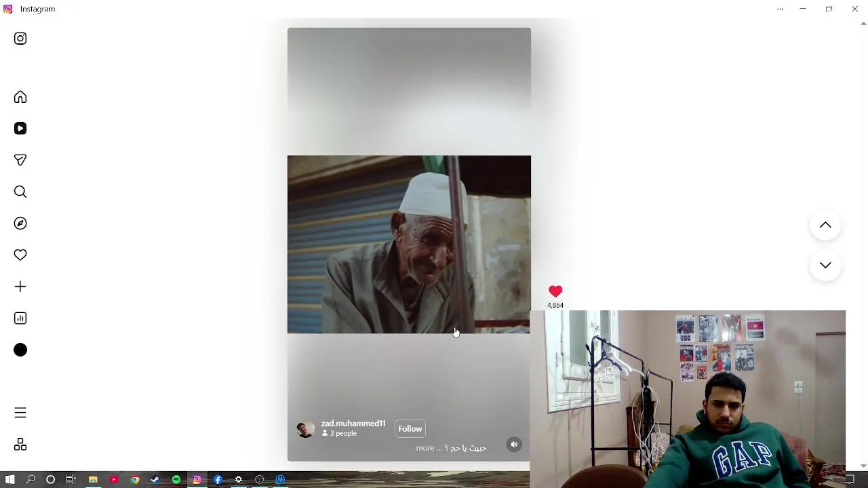Open the Windows Start menu
Image resolution: width=868 pixels, height=488 pixels.
point(9,480)
